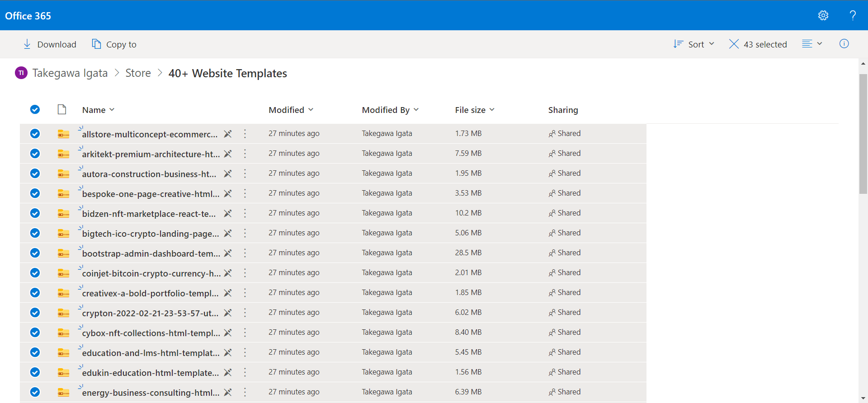Uncheck the coinjet-bitcoin-crypto row checkbox

(35, 273)
